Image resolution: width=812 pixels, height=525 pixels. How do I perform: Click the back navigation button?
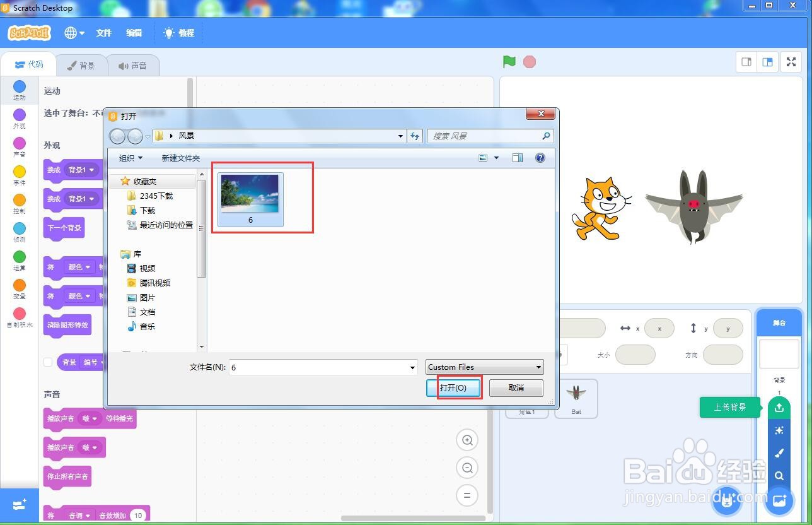117,136
